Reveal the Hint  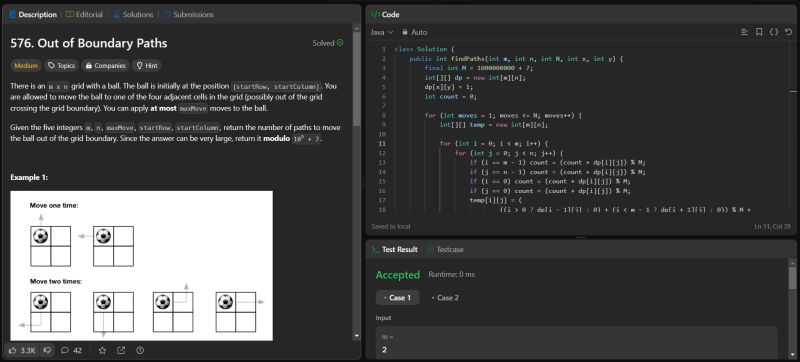pyautogui.click(x=146, y=66)
